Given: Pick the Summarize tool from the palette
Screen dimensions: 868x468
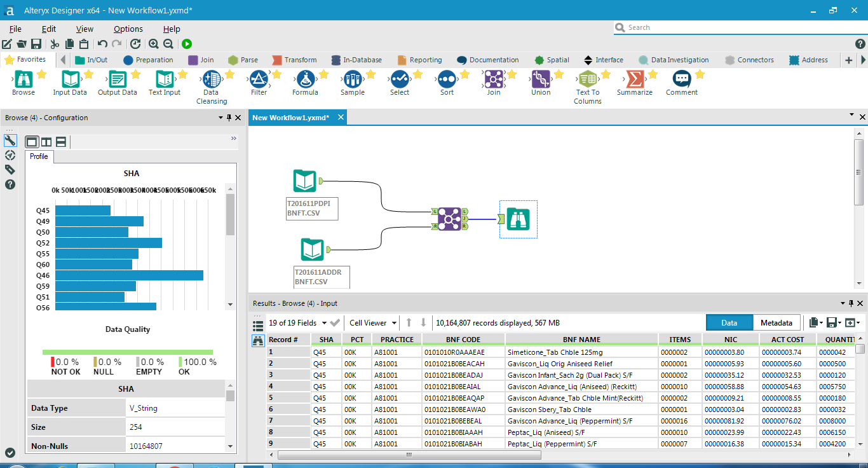Looking at the screenshot, I should click(x=634, y=79).
